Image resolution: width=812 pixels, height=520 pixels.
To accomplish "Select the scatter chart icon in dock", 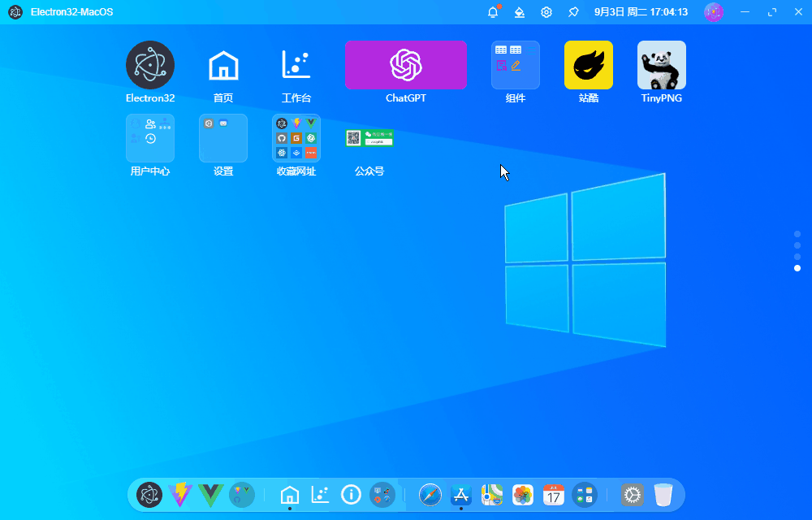I will point(320,495).
